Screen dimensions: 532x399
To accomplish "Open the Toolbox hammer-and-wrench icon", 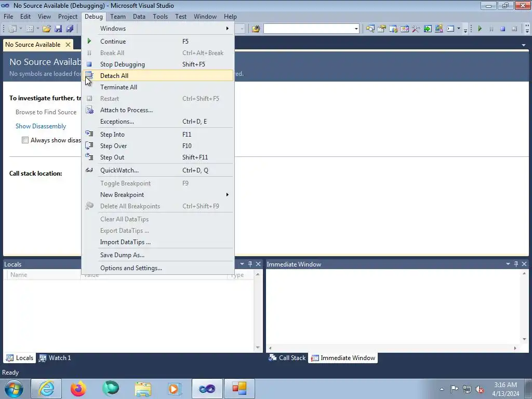I will (416, 29).
